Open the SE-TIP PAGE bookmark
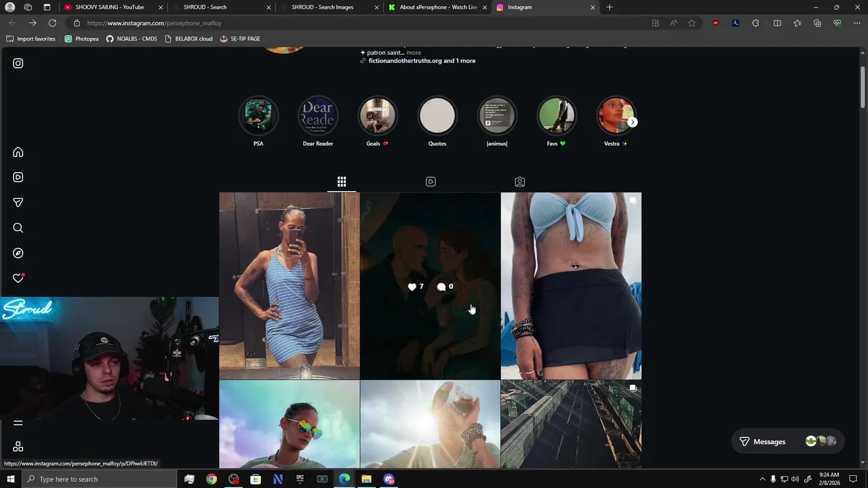Viewport: 868px width, 488px height. point(240,39)
